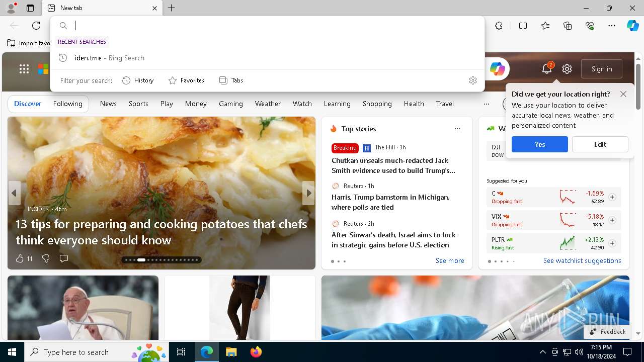Open the Shopping category

377,104
